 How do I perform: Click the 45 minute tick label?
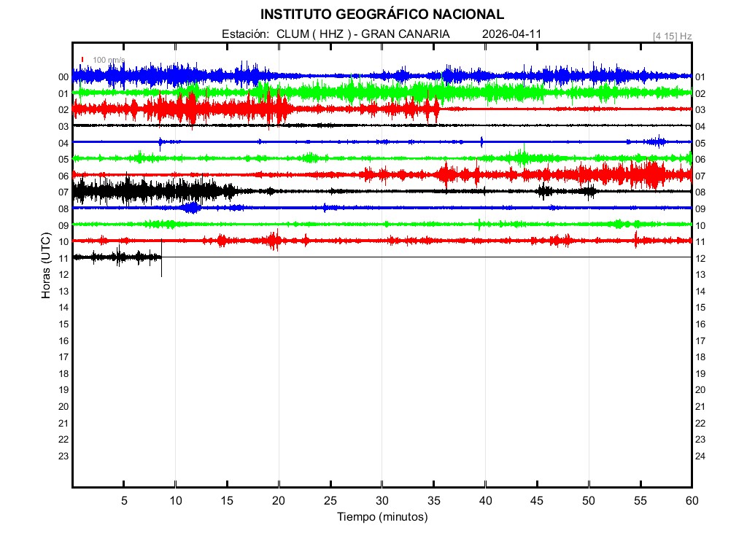click(537, 500)
